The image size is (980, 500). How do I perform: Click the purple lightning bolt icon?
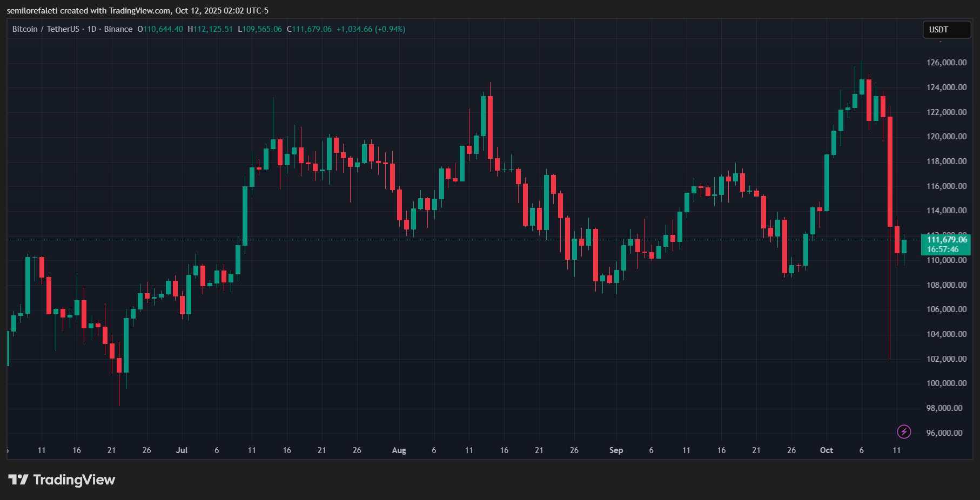(904, 431)
